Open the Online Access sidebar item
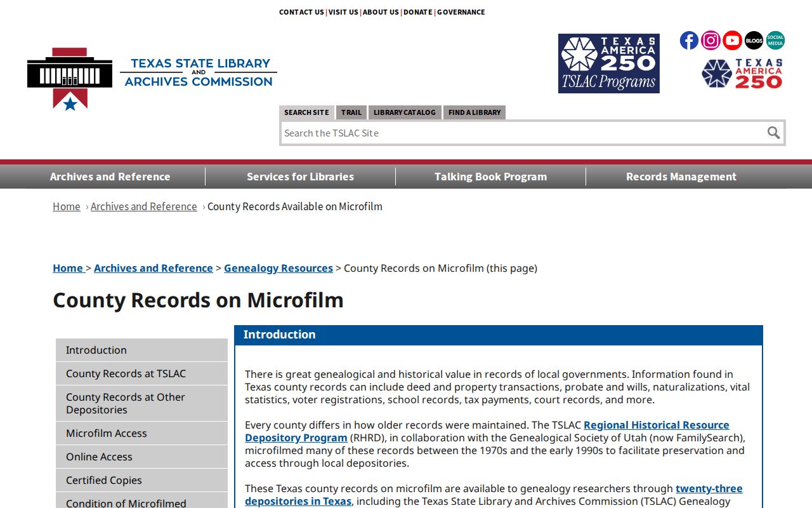This screenshot has width=812, height=508. point(141,457)
